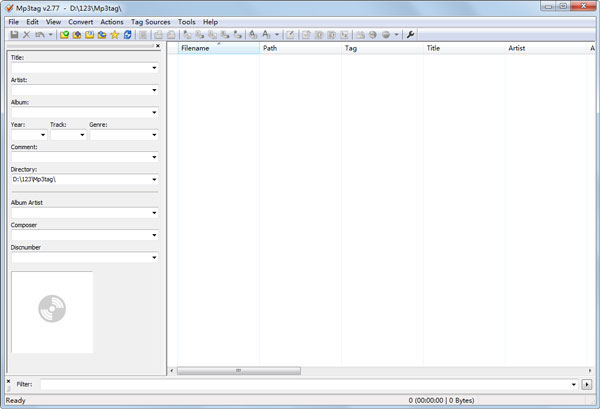Expand the Artist field dropdown
This screenshot has width=600, height=409.
coord(154,90)
